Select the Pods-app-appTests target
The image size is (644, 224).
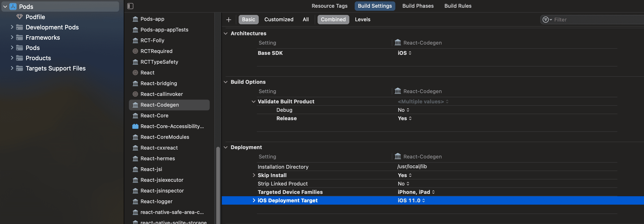164,30
